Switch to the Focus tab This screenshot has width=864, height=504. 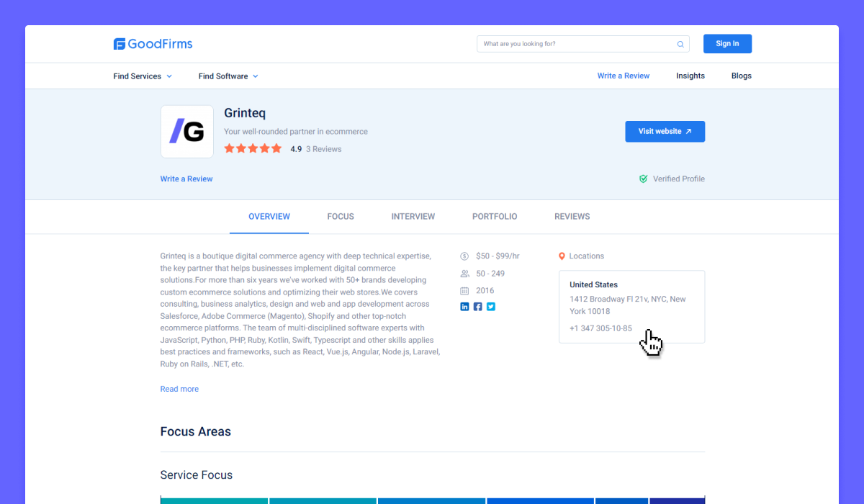[341, 217]
